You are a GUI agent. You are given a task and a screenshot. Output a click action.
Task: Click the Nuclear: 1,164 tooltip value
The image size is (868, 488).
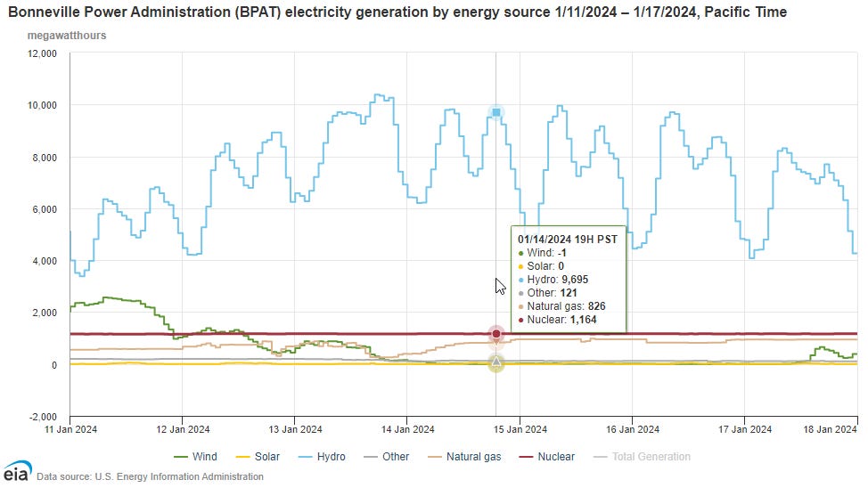(558, 319)
